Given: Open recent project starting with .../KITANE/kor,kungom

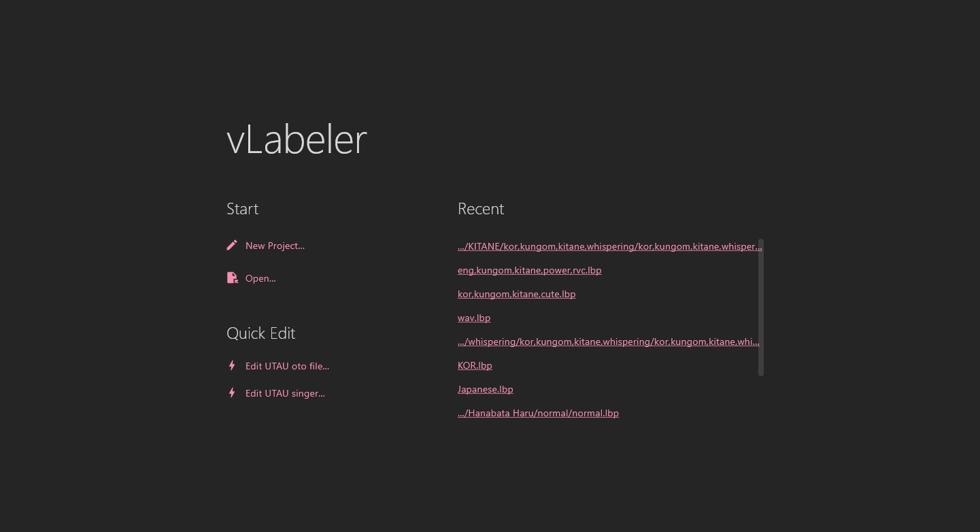Looking at the screenshot, I should coord(609,247).
